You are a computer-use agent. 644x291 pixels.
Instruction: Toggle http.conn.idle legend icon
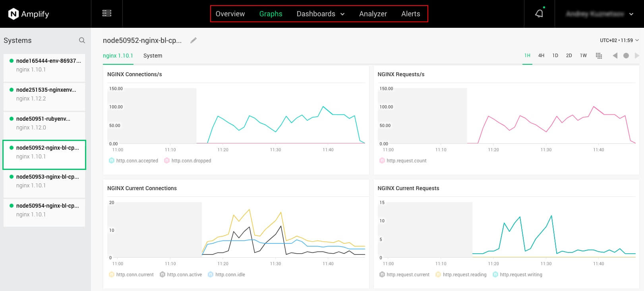click(211, 274)
